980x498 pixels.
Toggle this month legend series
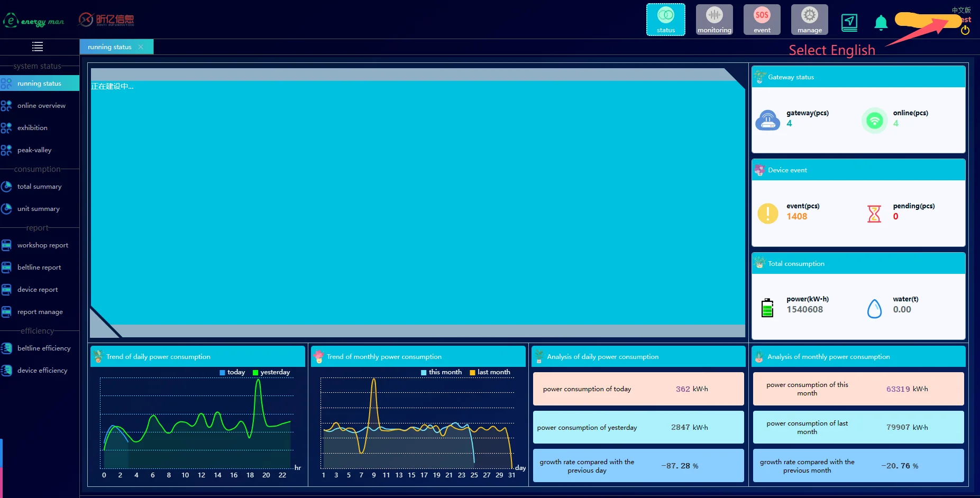click(441, 372)
